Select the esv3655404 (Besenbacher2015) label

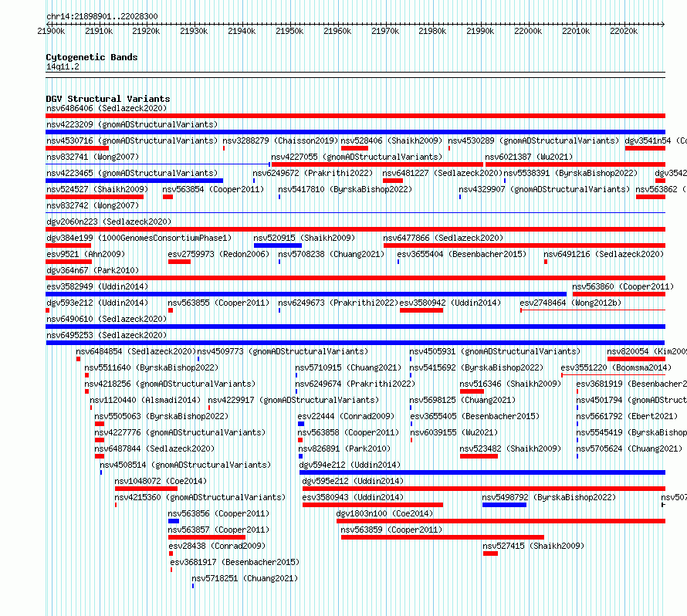click(462, 254)
